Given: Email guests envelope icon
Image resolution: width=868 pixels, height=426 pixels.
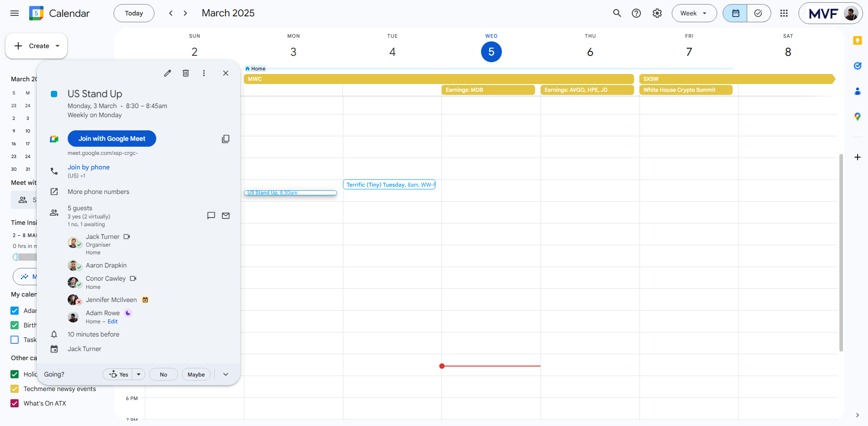Looking at the screenshot, I should tap(226, 216).
